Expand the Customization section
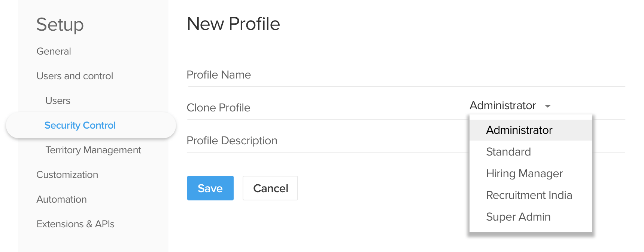This screenshot has width=644, height=252. click(x=67, y=175)
